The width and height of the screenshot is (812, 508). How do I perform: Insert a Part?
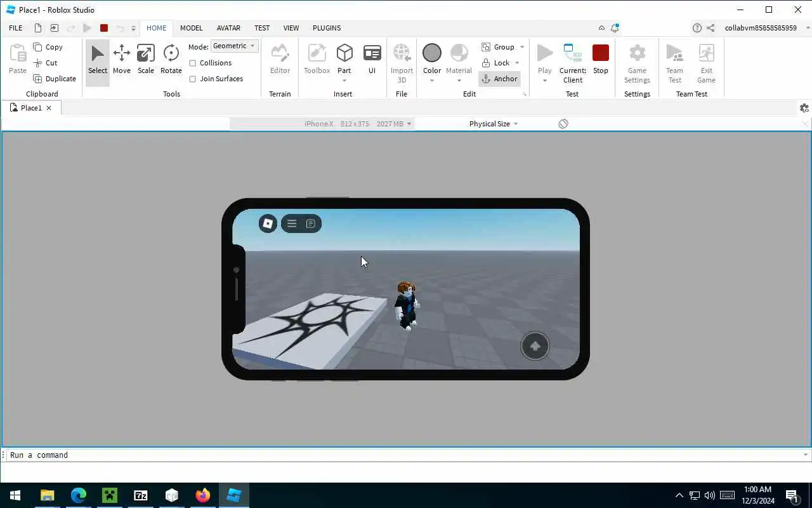[344, 58]
